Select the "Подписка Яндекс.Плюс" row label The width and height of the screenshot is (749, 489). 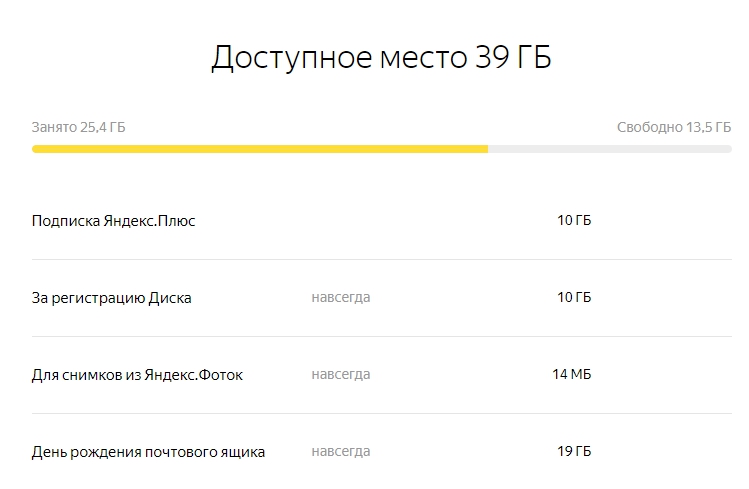coord(113,221)
